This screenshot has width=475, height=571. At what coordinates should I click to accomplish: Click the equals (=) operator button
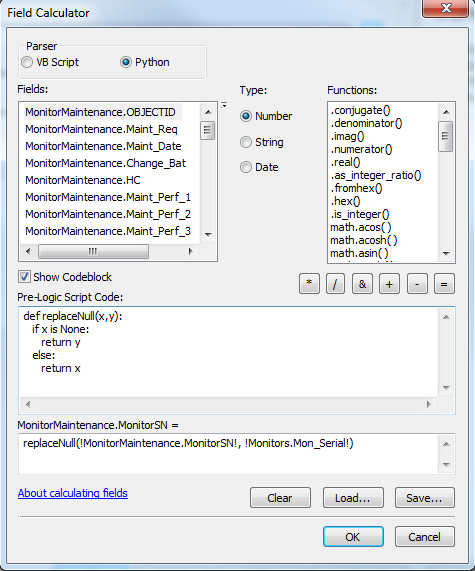click(x=444, y=283)
